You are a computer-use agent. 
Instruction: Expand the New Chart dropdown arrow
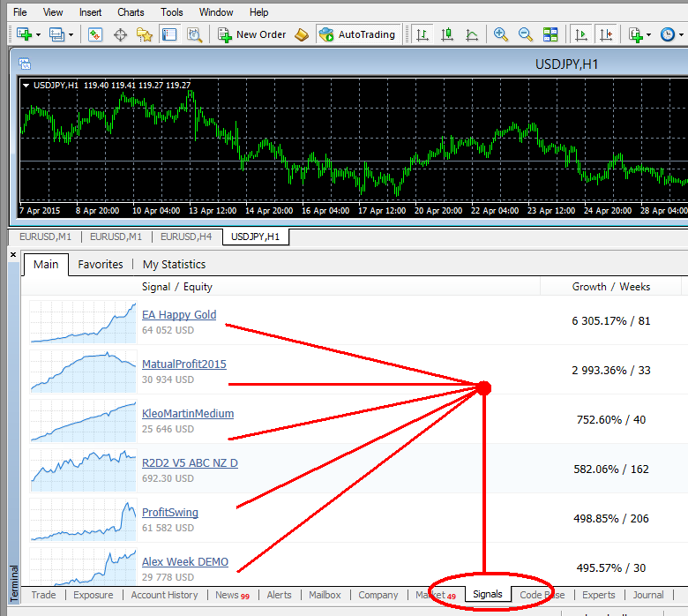tap(40, 34)
